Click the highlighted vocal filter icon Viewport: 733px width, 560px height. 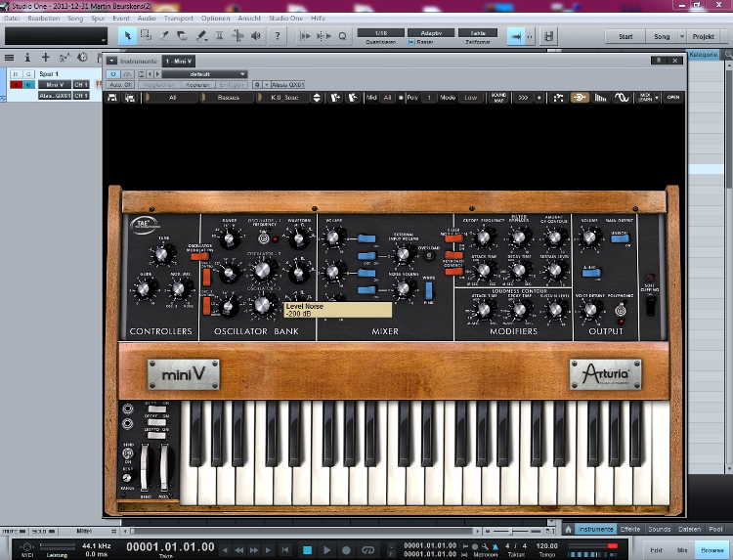click(580, 97)
